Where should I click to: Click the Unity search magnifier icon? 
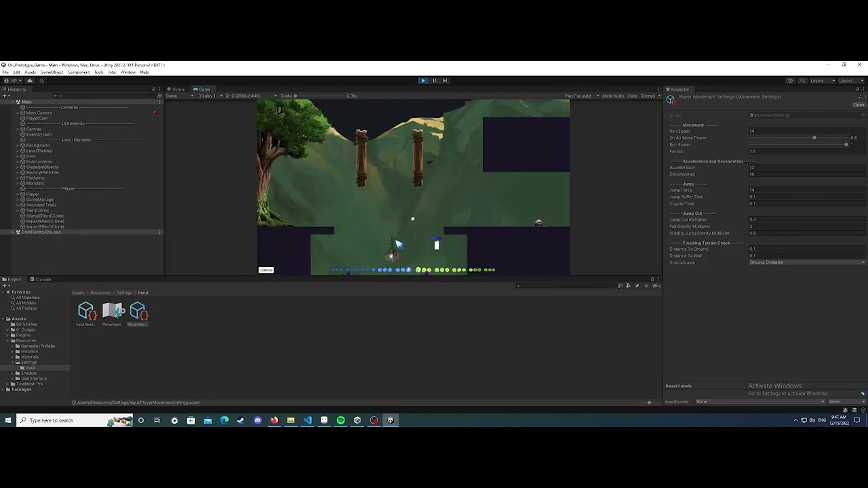[803, 81]
